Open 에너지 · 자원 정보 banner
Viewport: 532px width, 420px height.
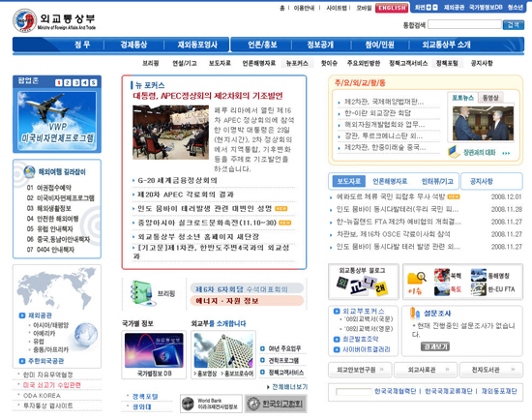tap(247, 301)
